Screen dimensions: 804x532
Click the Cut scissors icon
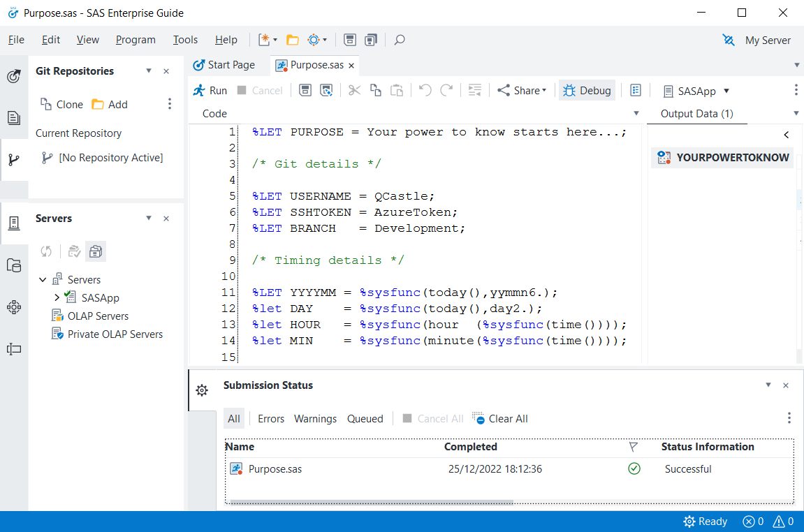[x=355, y=91]
